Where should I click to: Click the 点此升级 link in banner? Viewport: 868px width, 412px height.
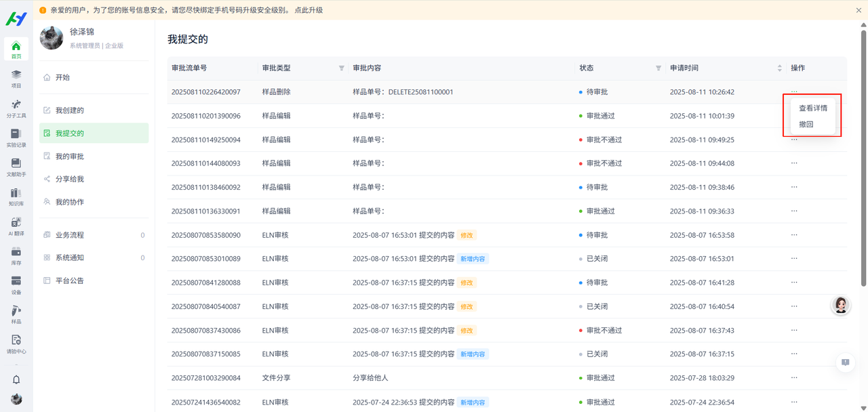pyautogui.click(x=309, y=10)
